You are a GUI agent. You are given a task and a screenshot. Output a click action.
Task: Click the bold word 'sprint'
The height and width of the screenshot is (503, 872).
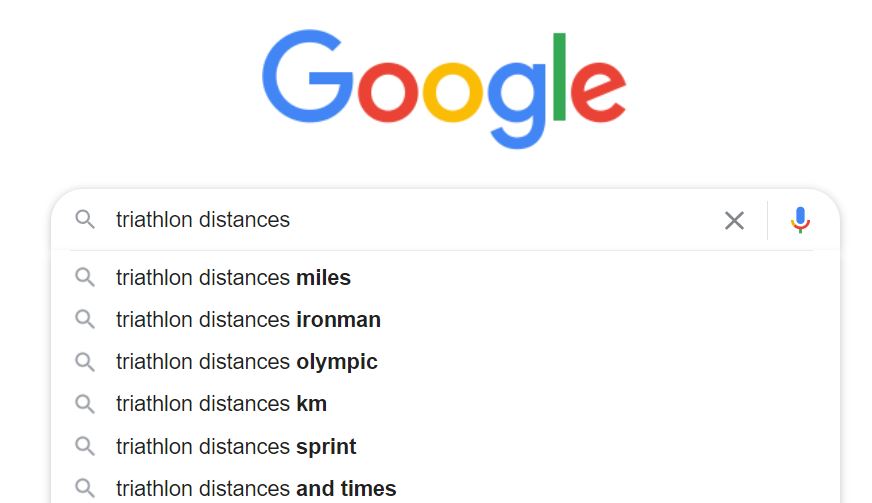(326, 447)
